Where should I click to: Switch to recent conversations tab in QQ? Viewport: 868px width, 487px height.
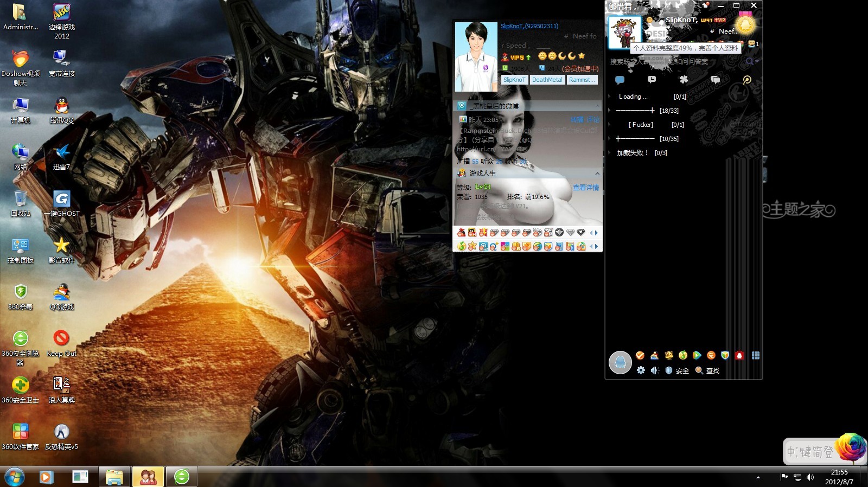pos(652,80)
